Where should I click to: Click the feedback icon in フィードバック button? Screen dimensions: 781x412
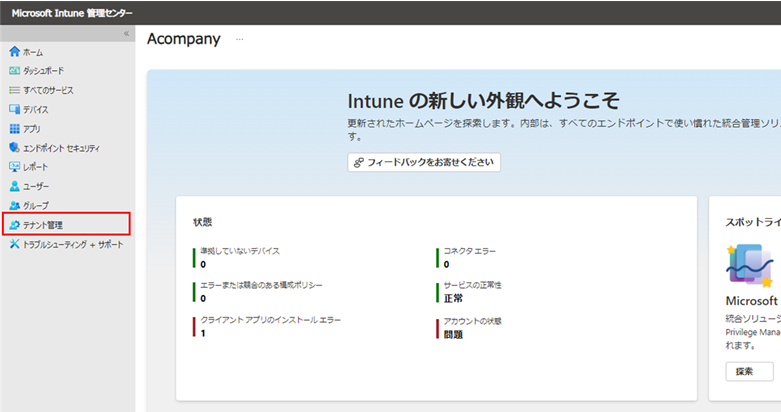[359, 162]
